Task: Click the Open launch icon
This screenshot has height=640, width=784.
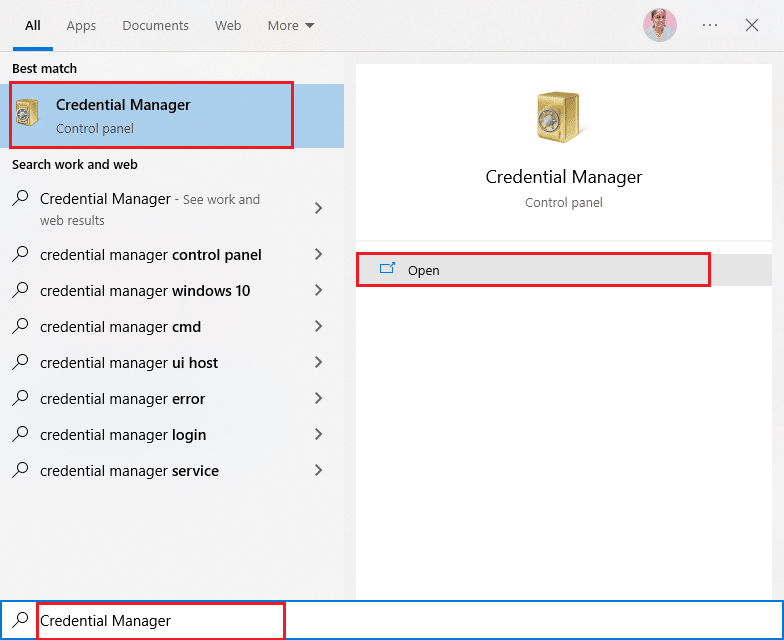Action: coord(388,269)
